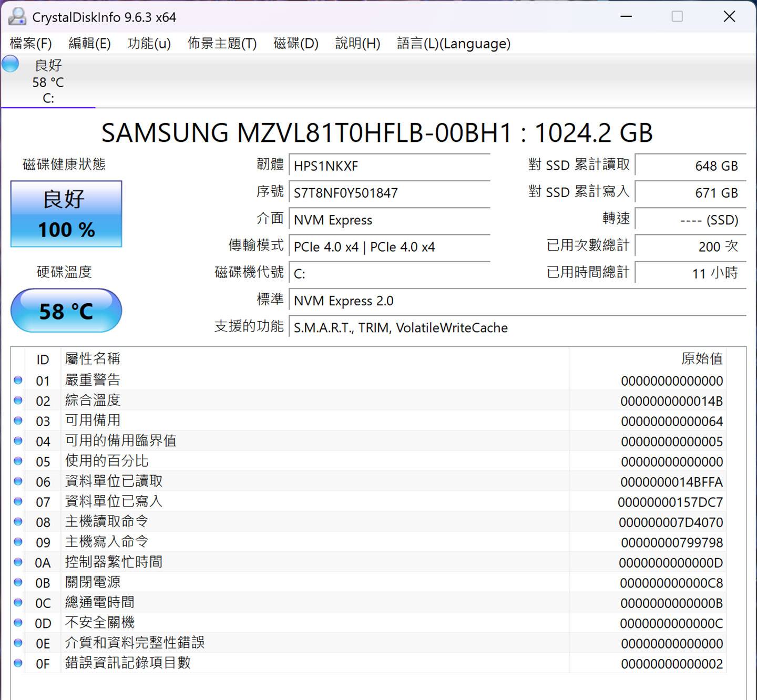The width and height of the screenshot is (757, 700).
Task: Toggle the health light for 使用的百分比 row
Action: [x=18, y=461]
